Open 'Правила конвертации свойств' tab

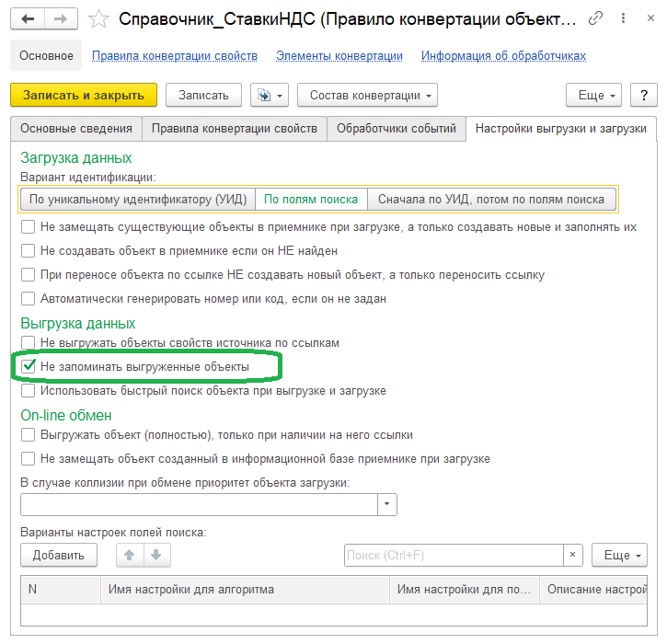(235, 129)
